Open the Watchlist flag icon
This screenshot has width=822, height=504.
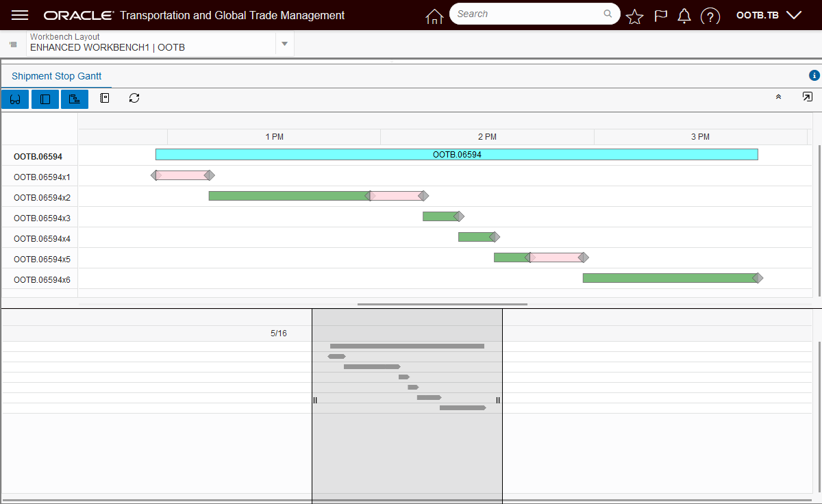[x=660, y=16]
